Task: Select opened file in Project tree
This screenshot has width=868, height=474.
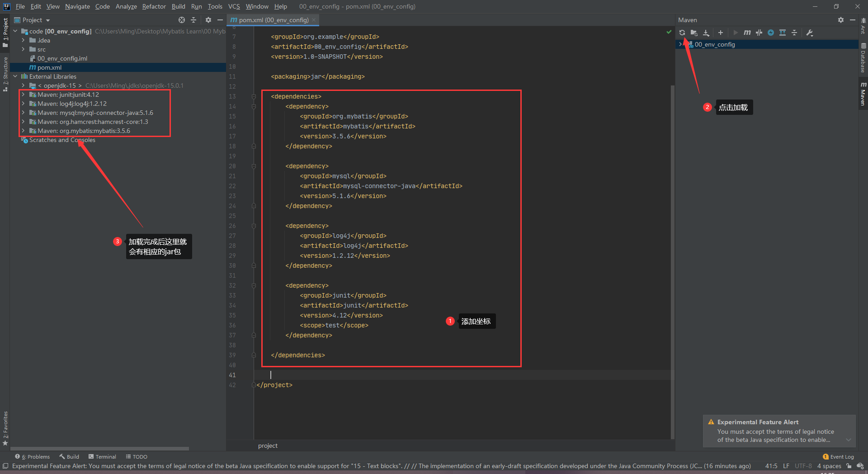Action: click(182, 20)
